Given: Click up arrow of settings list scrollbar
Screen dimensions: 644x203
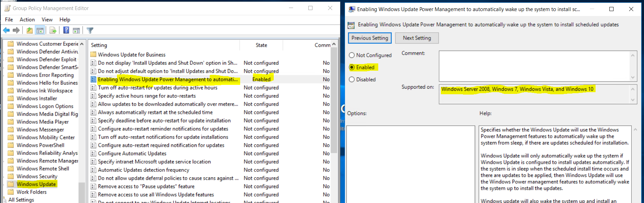Looking at the screenshot, I should point(334,44).
